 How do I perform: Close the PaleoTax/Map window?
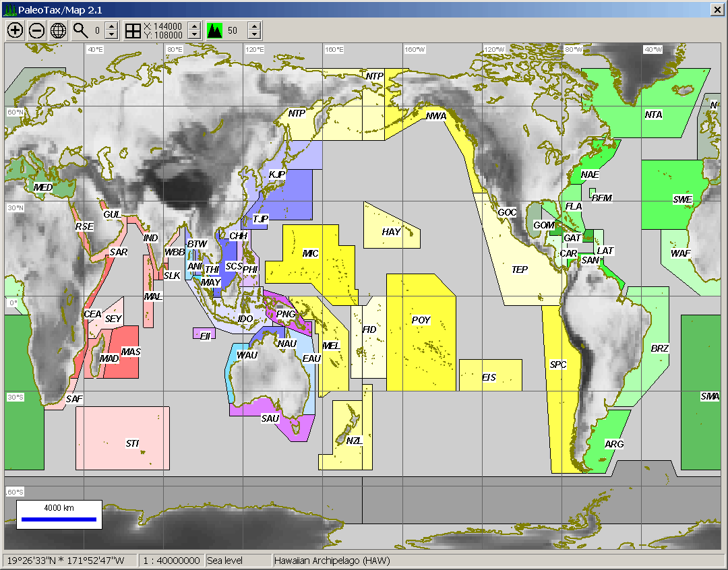click(717, 9)
